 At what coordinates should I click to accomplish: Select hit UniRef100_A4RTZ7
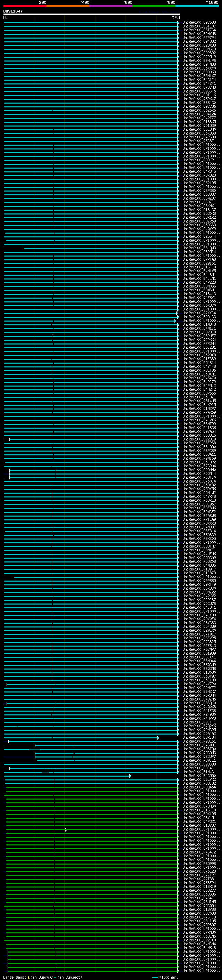pyautogui.click(x=199, y=118)
